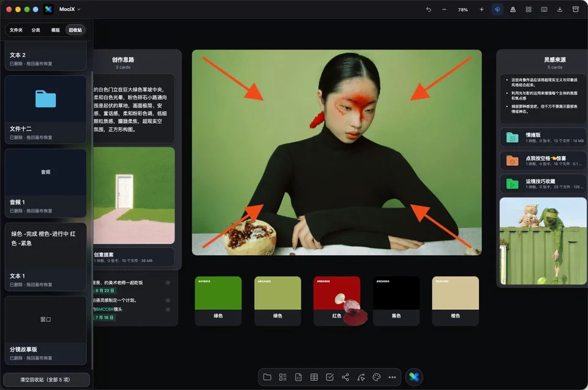Click the 7 月 16 日 date tag
The height and width of the screenshot is (390, 588).
(x=104, y=318)
